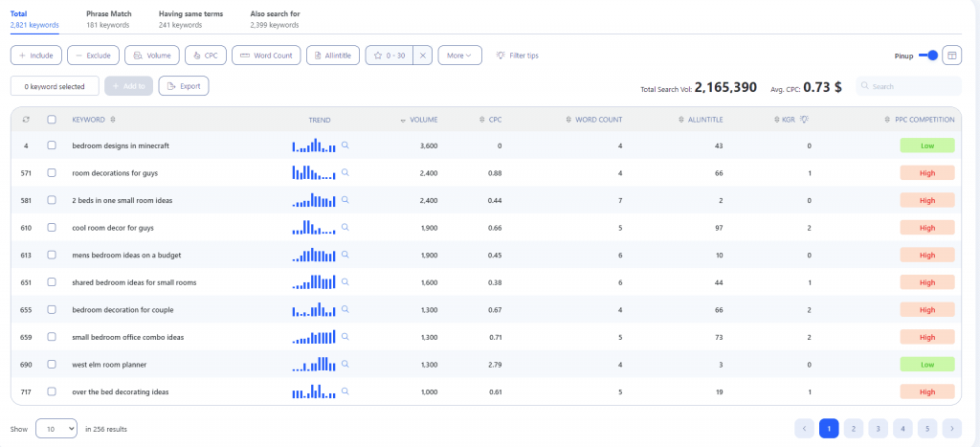Open the More filters dropdown
Screen dimensions: 980x447
pyautogui.click(x=459, y=56)
